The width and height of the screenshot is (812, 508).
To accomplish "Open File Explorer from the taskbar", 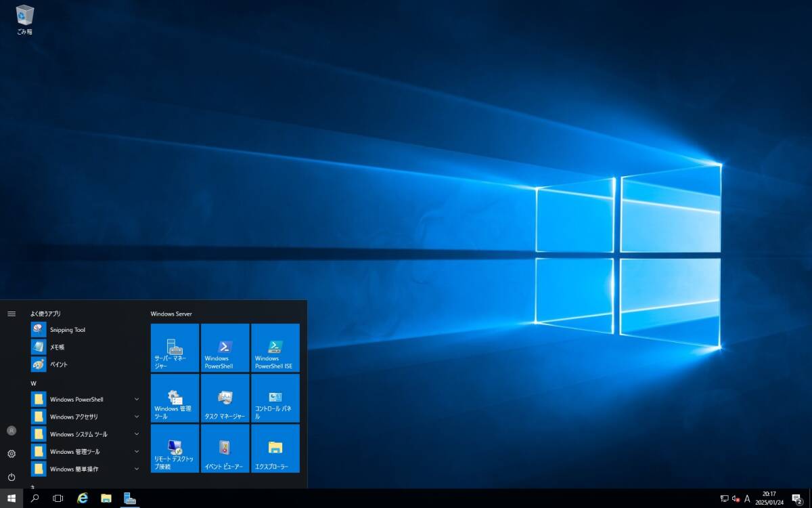I will [106, 499].
